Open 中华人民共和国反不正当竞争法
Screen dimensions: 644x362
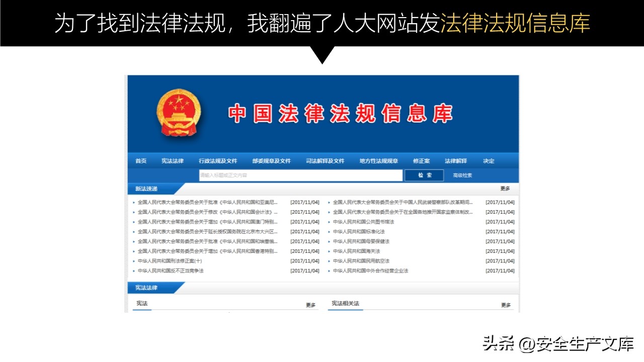tap(171, 271)
